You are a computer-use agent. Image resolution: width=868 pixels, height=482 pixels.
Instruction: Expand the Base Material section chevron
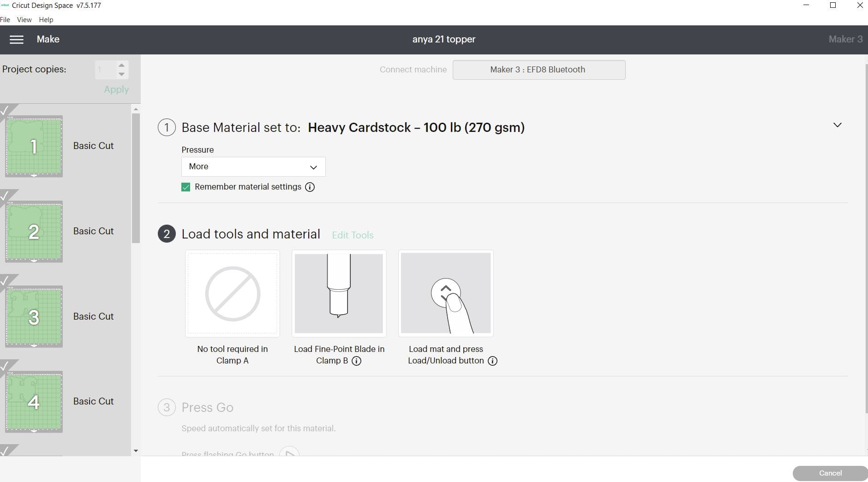tap(838, 125)
